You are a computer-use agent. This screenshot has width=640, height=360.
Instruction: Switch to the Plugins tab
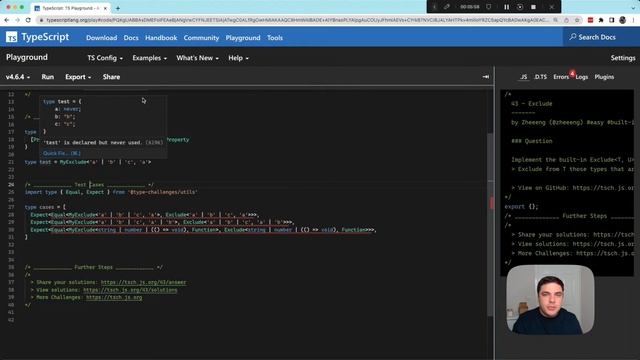click(604, 77)
